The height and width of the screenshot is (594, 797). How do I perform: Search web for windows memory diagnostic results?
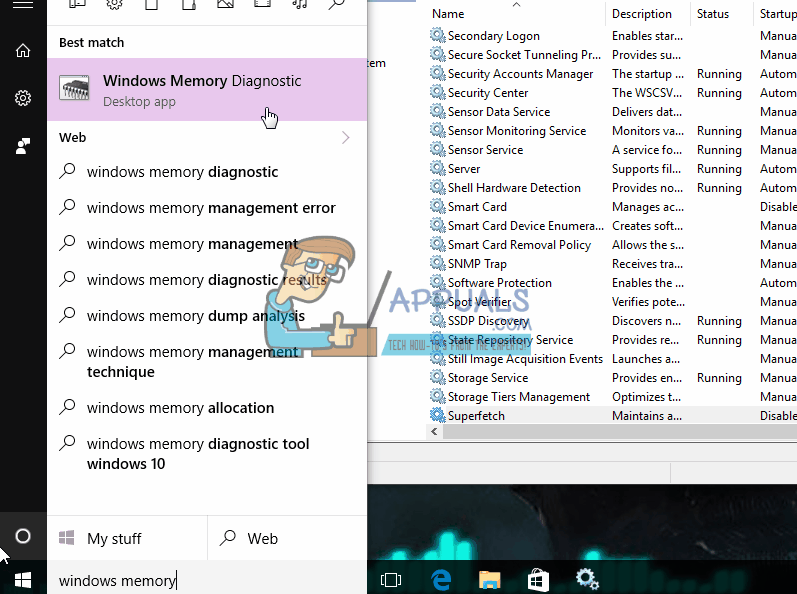coord(207,280)
